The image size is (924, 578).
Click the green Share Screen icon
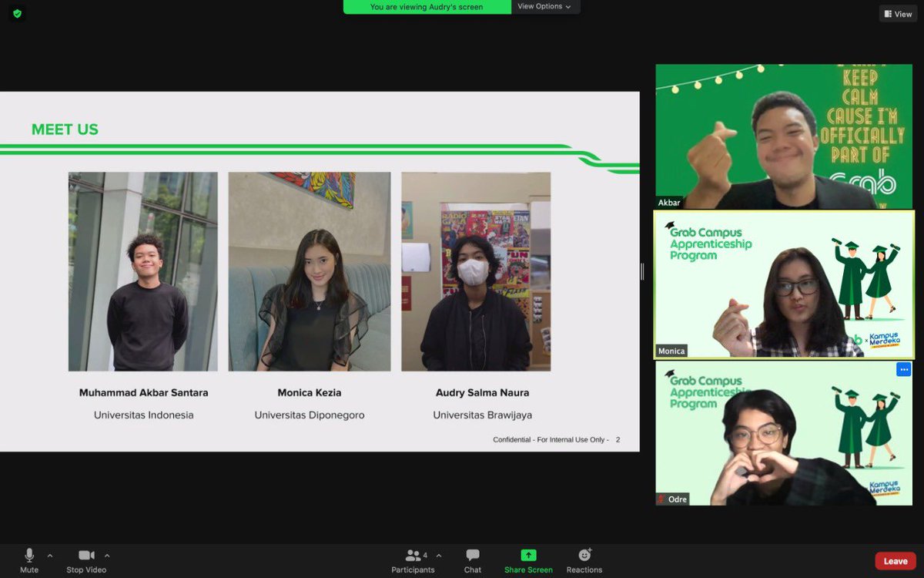pyautogui.click(x=528, y=555)
